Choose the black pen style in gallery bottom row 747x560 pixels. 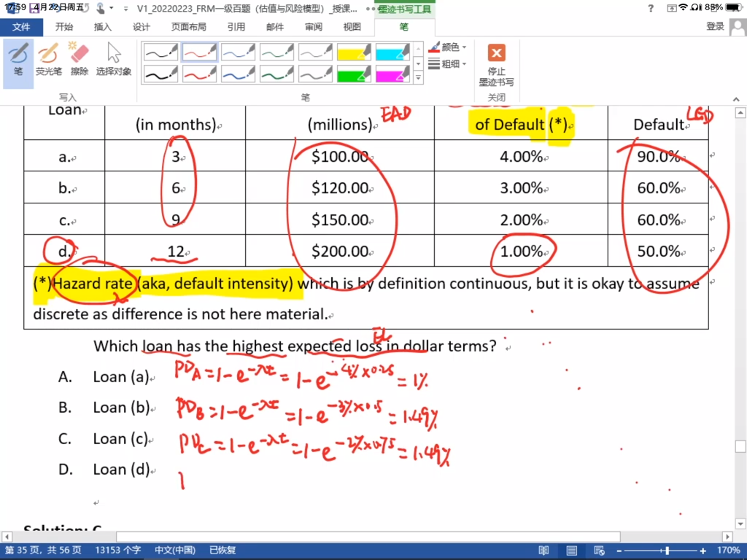tap(160, 74)
